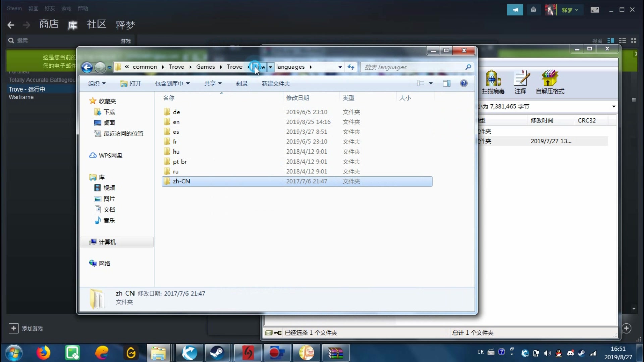Viewport: 644px width, 362px height.
Task: Go to the Steam 社区 tab
Action: [x=96, y=24]
